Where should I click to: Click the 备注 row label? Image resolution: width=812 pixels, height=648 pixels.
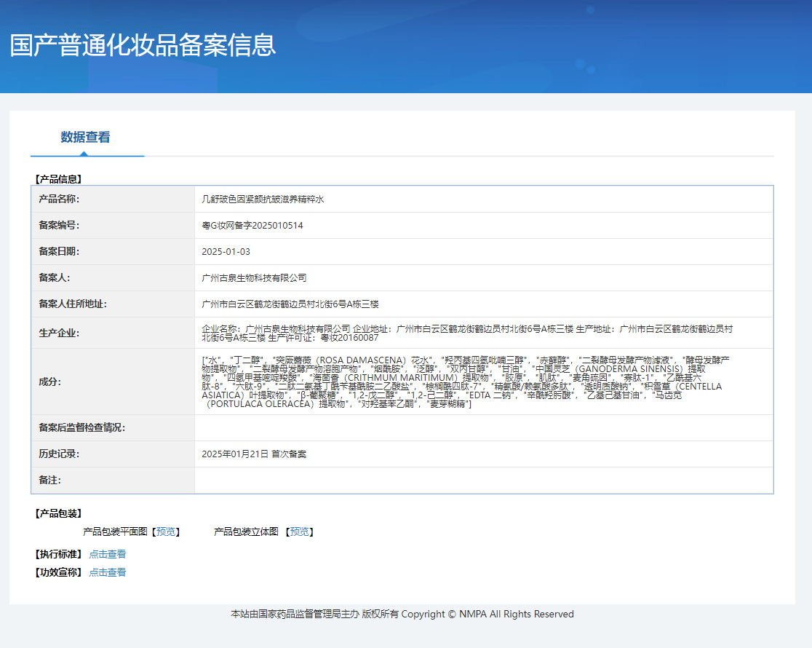[49, 481]
